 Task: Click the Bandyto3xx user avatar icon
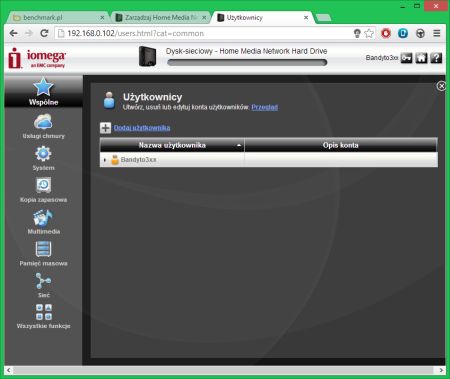[115, 160]
